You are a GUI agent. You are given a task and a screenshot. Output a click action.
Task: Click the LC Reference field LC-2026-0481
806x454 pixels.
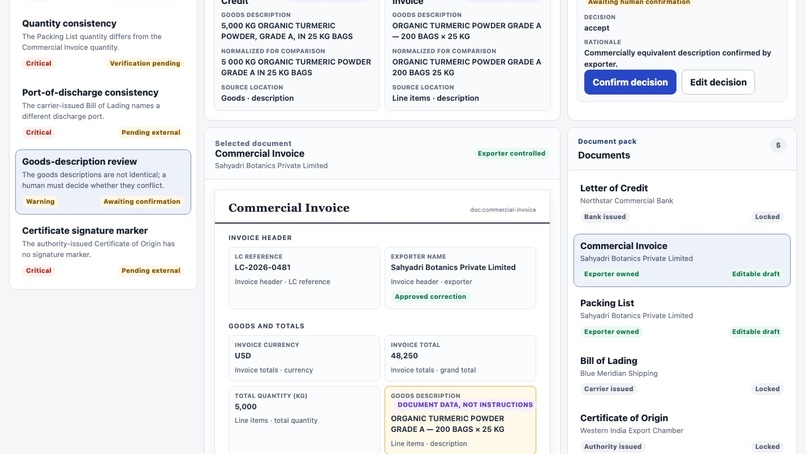click(x=304, y=278)
